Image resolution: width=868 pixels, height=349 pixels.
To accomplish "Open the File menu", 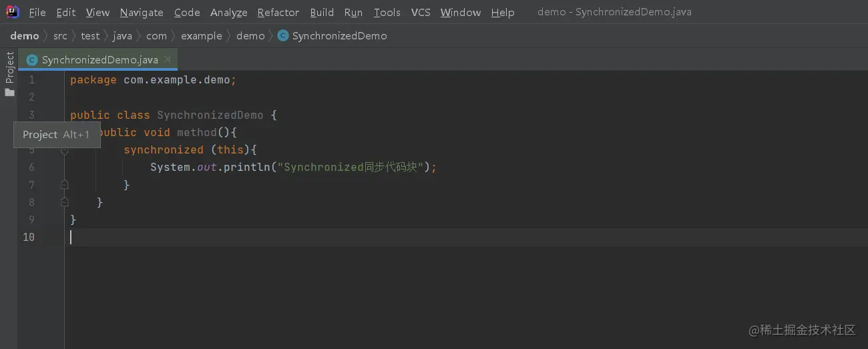I will (x=37, y=12).
